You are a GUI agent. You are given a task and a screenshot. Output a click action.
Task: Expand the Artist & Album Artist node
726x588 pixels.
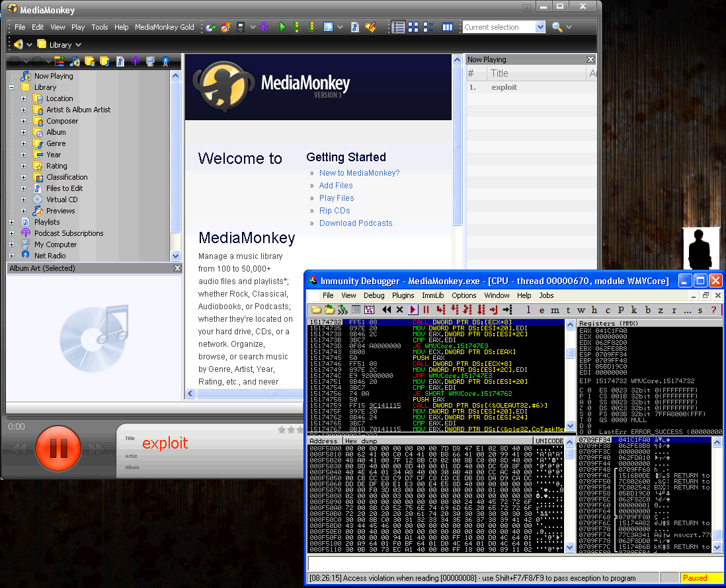(x=24, y=110)
